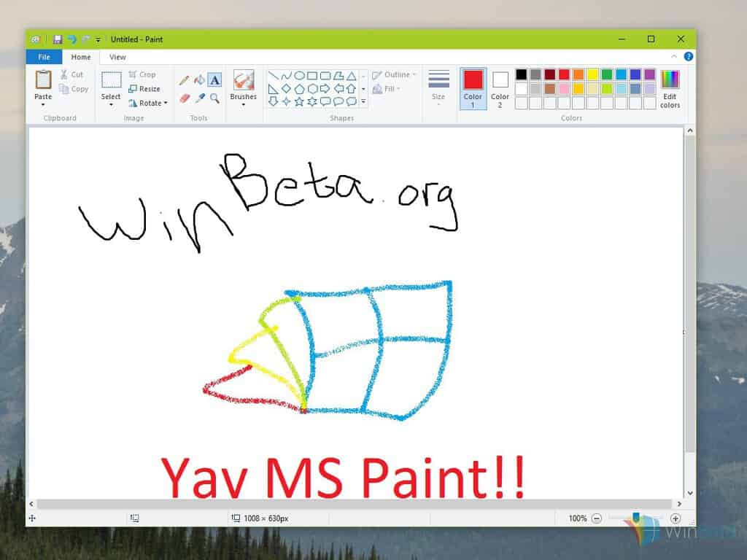This screenshot has width=747, height=560.
Task: Open the shape Outline dropdown
Action: 395,75
